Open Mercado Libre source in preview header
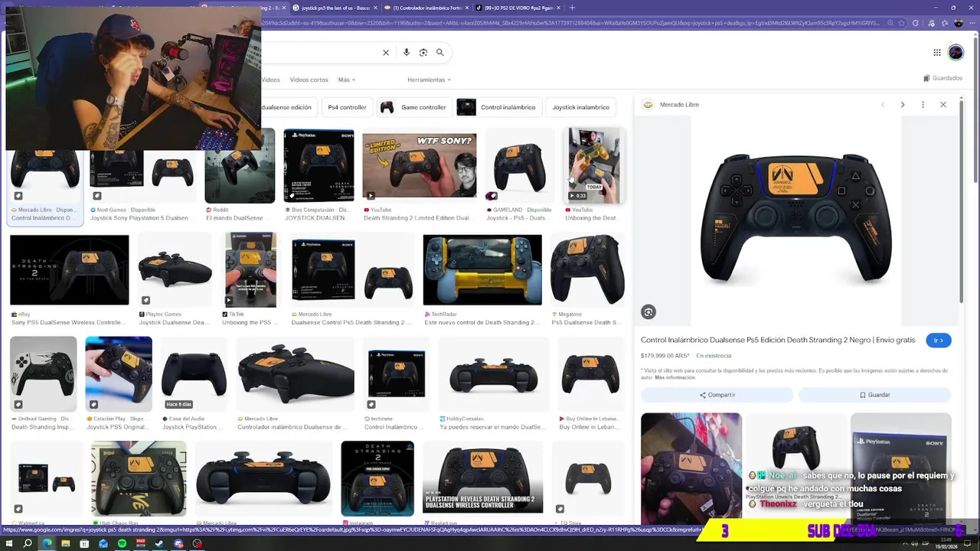 coord(671,105)
